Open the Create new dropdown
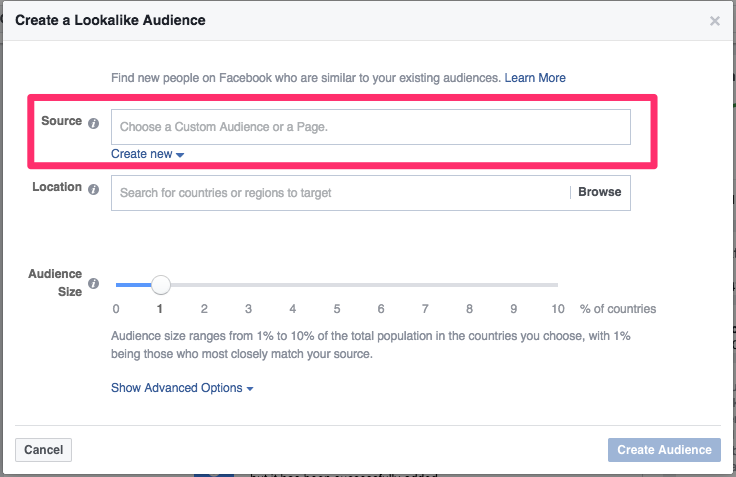This screenshot has width=736, height=477. pos(148,154)
